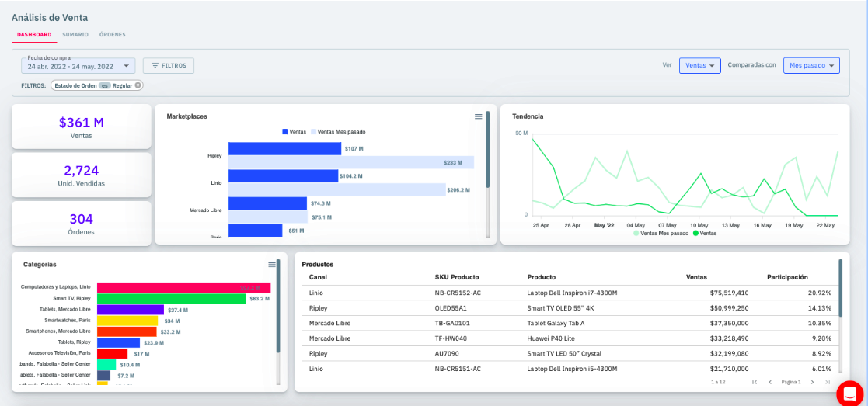Click the $361 M Ventas card
This screenshot has height=406, width=868.
click(x=82, y=127)
